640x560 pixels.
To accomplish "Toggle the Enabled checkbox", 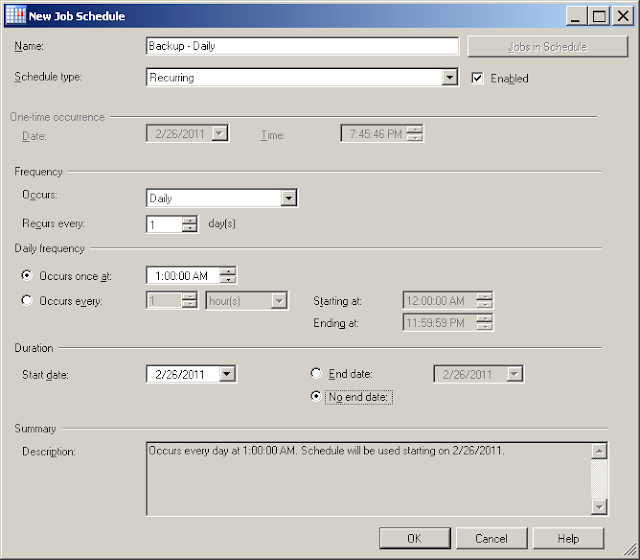I will tap(477, 78).
